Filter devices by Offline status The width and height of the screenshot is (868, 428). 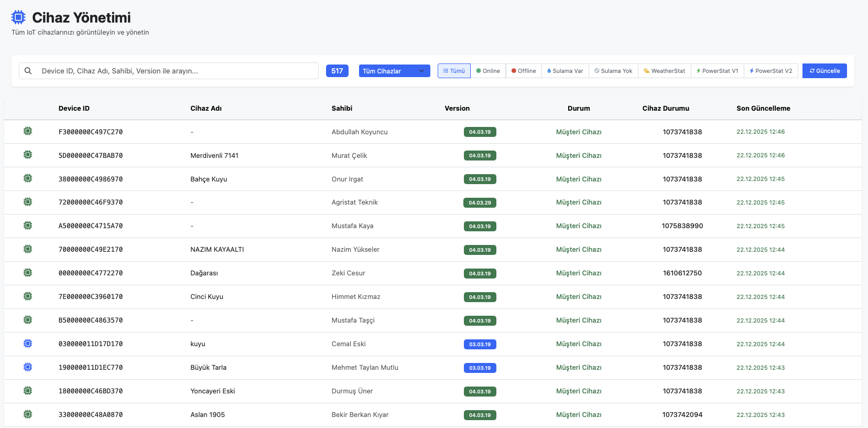pyautogui.click(x=524, y=71)
